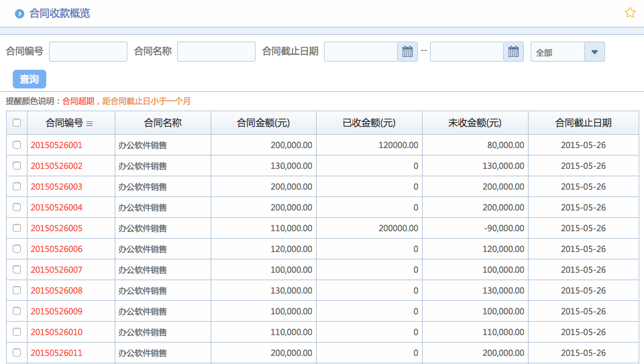The height and width of the screenshot is (364, 644).
Task: Select the checkbox for contract 20150526005
Action: [17, 228]
